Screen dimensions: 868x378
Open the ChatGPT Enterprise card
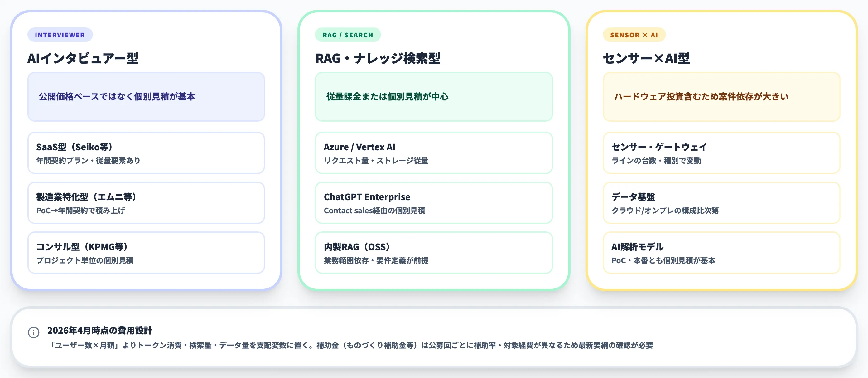coord(434,203)
